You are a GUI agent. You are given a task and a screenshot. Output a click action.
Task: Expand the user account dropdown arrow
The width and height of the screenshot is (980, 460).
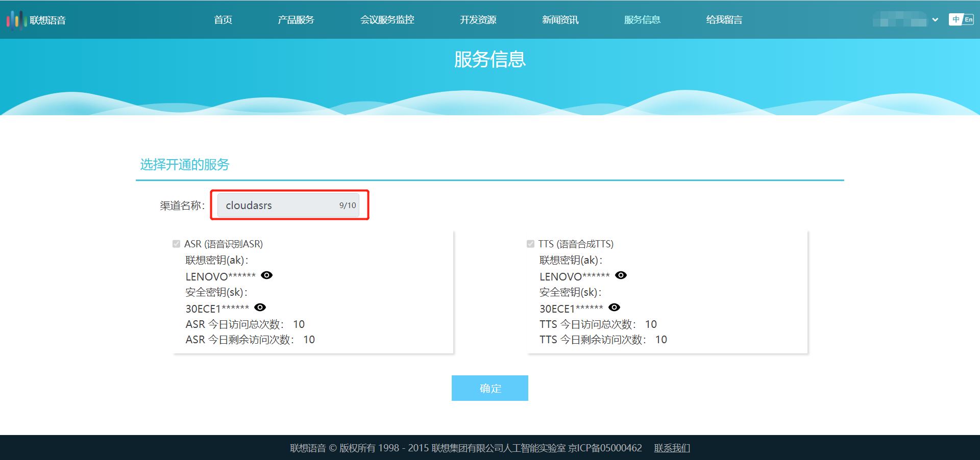(x=935, y=20)
